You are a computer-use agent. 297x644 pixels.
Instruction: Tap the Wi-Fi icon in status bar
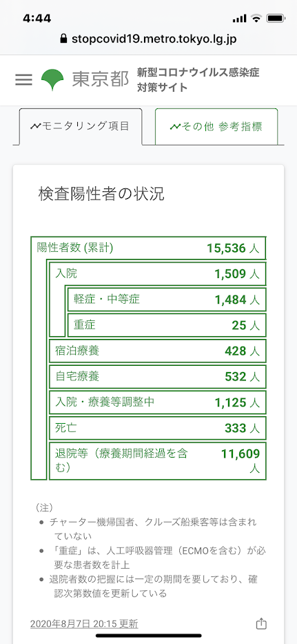point(256,19)
